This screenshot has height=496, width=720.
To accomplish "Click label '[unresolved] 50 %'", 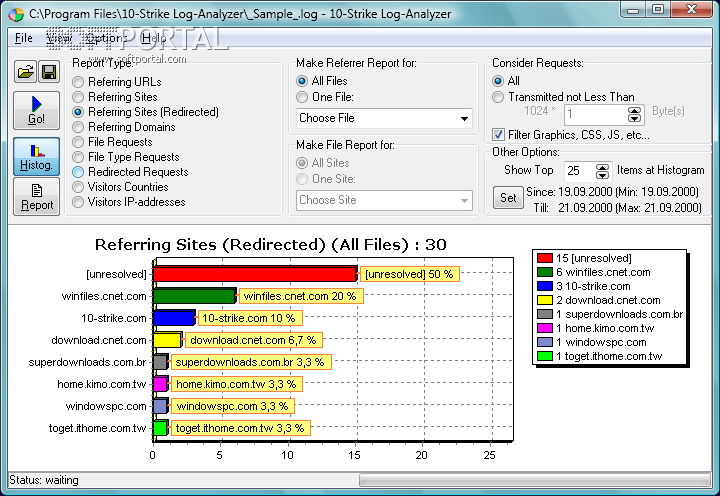I will 410,274.
